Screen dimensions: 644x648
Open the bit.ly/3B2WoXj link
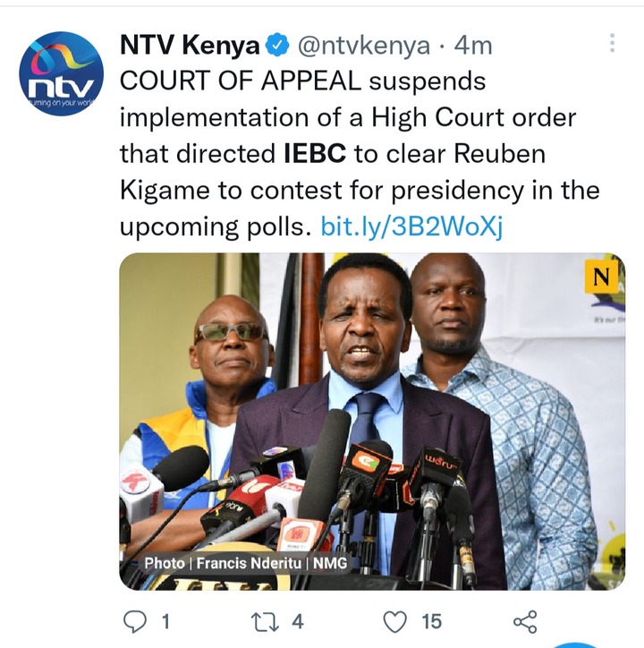[411, 226]
